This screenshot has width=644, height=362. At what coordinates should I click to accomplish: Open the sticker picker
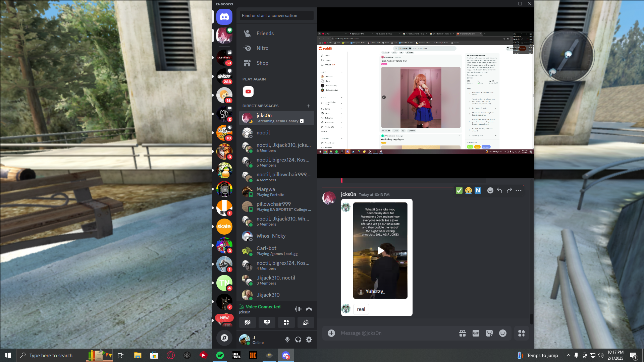tap(489, 333)
